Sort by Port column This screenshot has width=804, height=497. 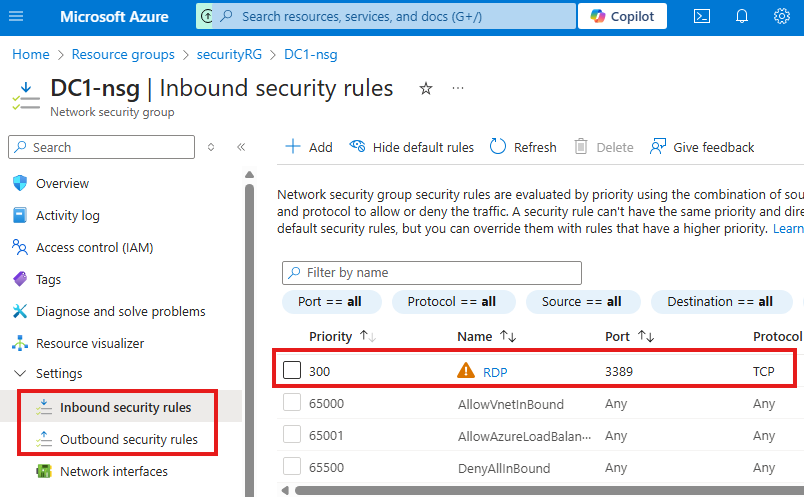[x=630, y=336]
